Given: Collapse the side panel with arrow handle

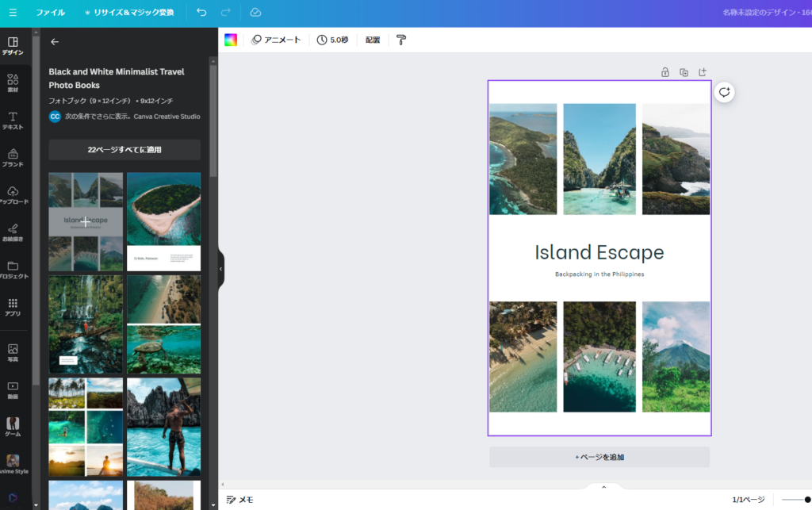Looking at the screenshot, I should click(x=220, y=270).
